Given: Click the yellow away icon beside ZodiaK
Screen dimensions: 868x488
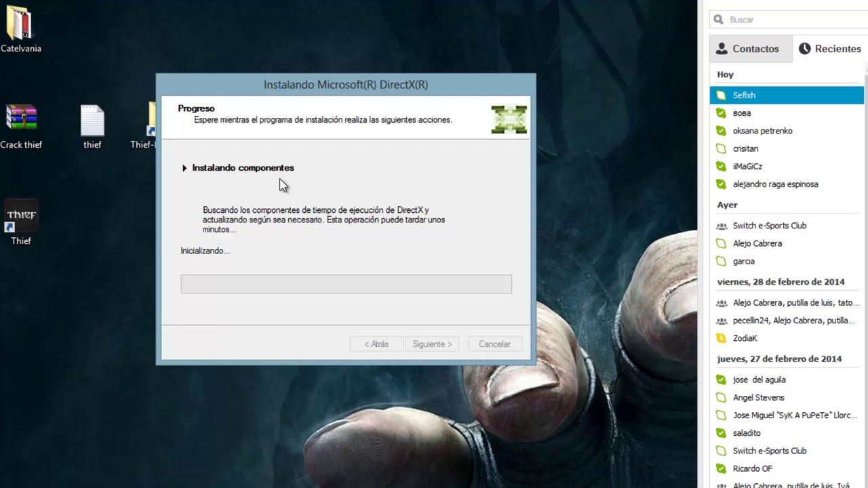Looking at the screenshot, I should click(721, 338).
